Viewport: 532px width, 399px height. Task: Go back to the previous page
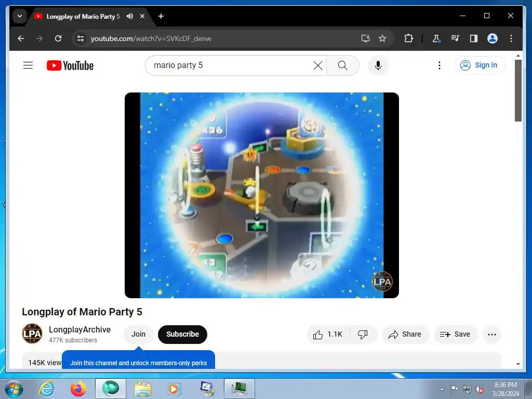point(21,38)
